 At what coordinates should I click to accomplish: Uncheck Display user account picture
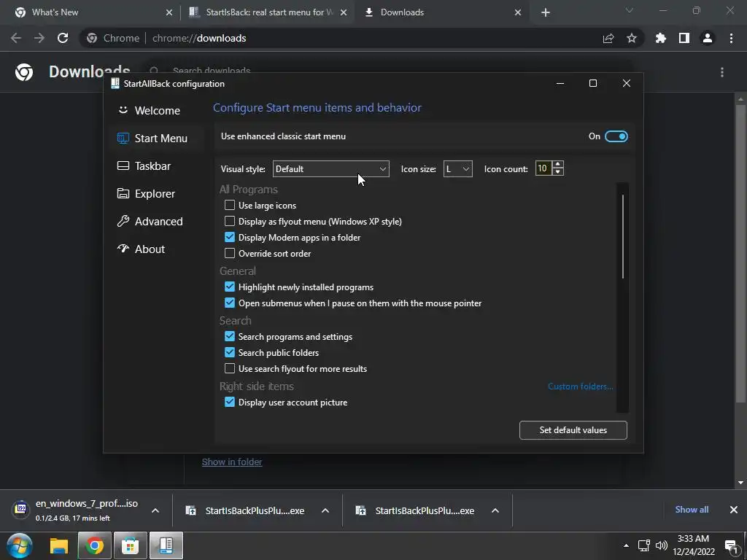click(x=230, y=402)
